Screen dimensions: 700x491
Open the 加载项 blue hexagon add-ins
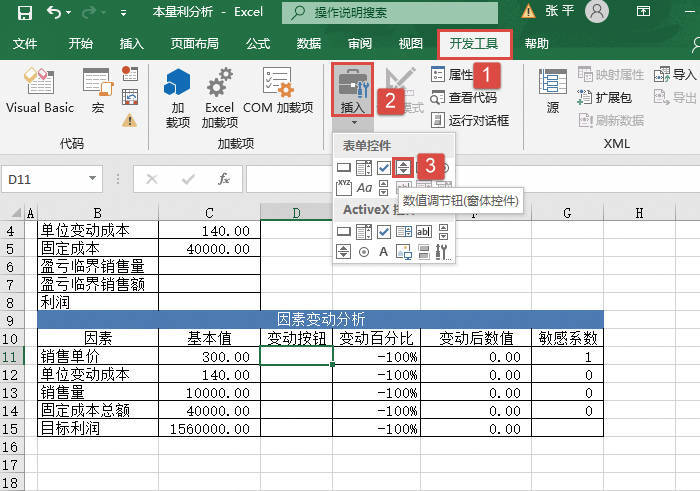coord(177,97)
